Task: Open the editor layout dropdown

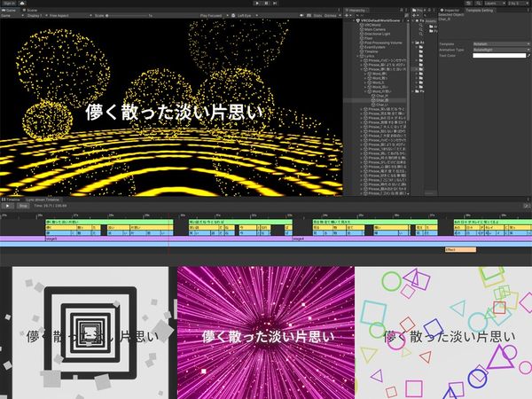Action: [518, 3]
